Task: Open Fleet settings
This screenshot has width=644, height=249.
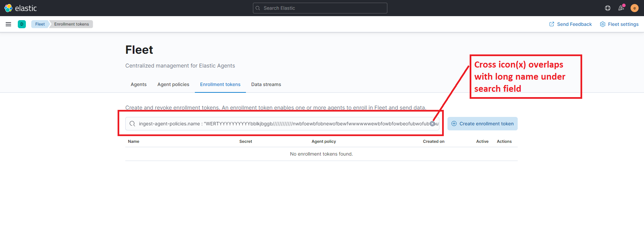Action: click(x=619, y=24)
